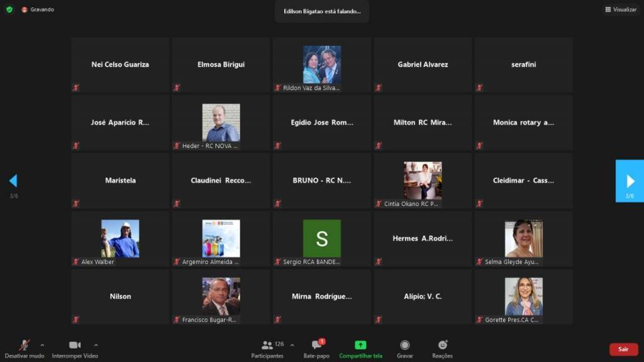
Task: Click the green encryption shield icon
Action: pos(9,9)
